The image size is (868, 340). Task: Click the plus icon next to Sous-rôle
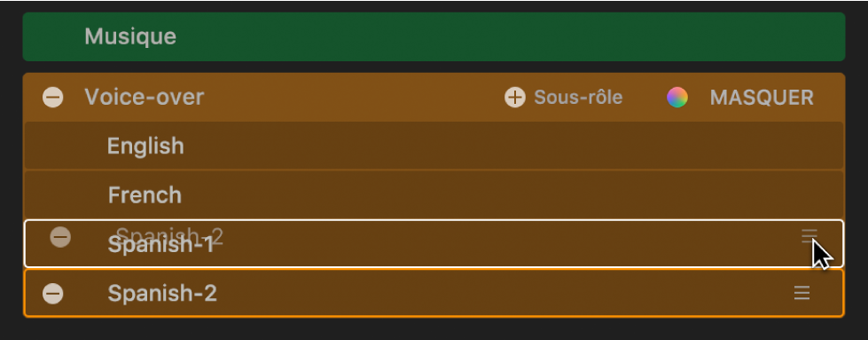tap(515, 98)
